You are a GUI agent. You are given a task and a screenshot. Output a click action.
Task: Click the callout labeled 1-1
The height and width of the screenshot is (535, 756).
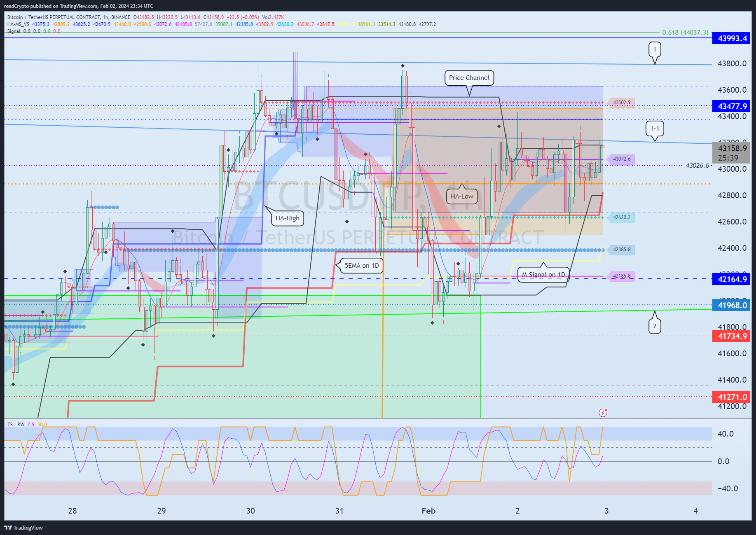[655, 128]
